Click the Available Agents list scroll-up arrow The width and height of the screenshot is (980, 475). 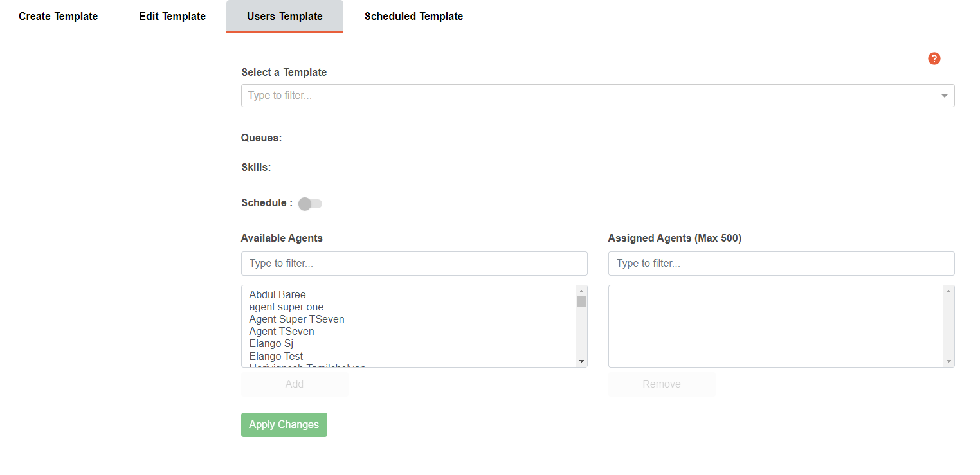582,291
